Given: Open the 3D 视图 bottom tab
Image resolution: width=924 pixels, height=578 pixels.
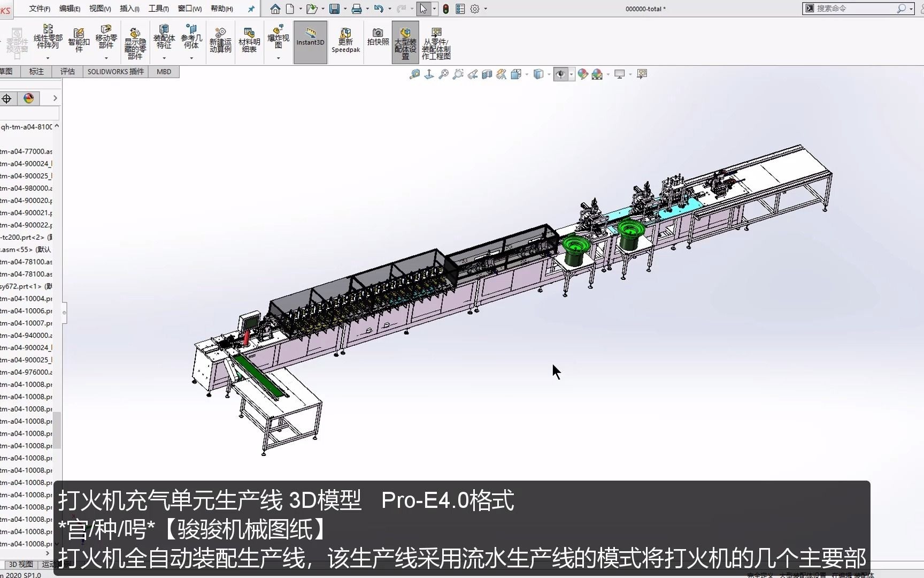Looking at the screenshot, I should pyautogui.click(x=21, y=564).
